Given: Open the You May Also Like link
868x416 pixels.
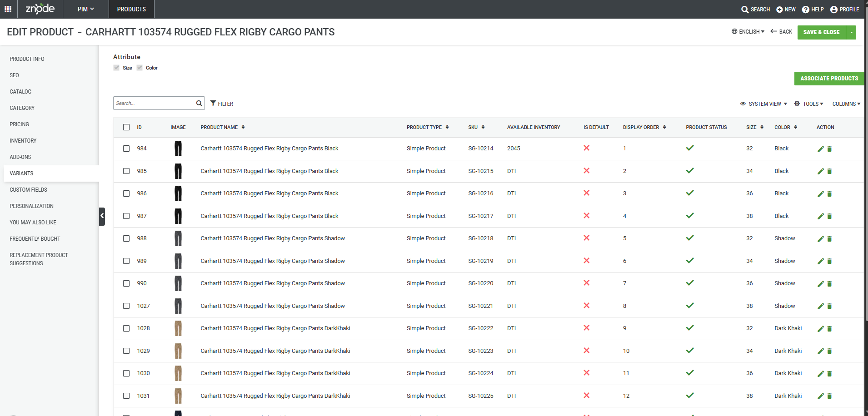Looking at the screenshot, I should [33, 223].
